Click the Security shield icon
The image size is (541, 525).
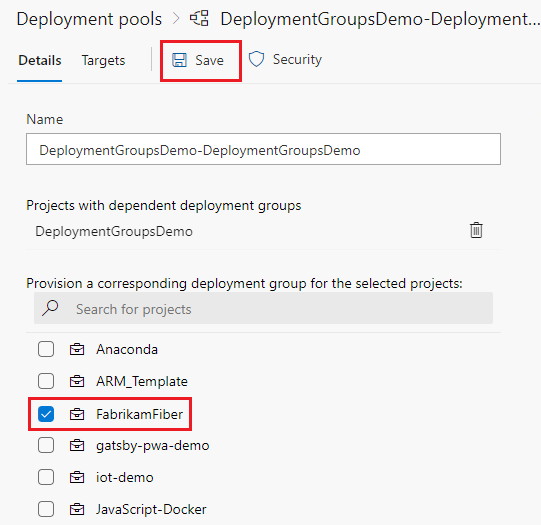point(256,59)
